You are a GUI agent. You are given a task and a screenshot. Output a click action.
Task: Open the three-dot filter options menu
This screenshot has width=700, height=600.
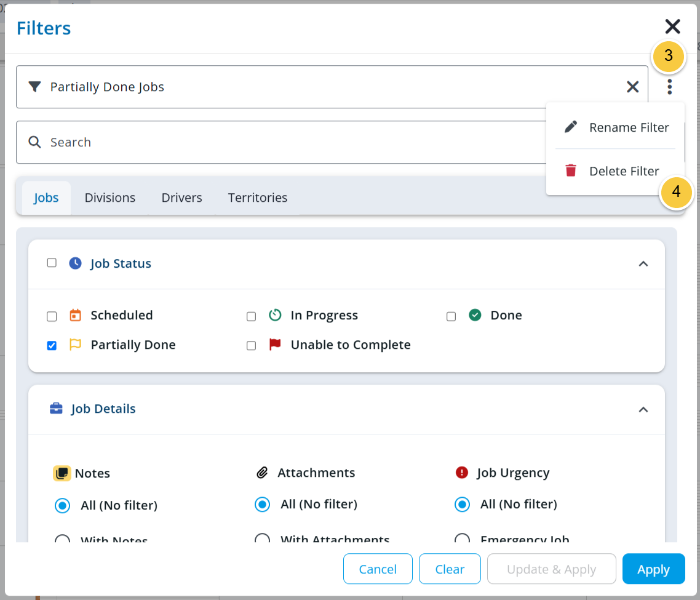coord(670,87)
